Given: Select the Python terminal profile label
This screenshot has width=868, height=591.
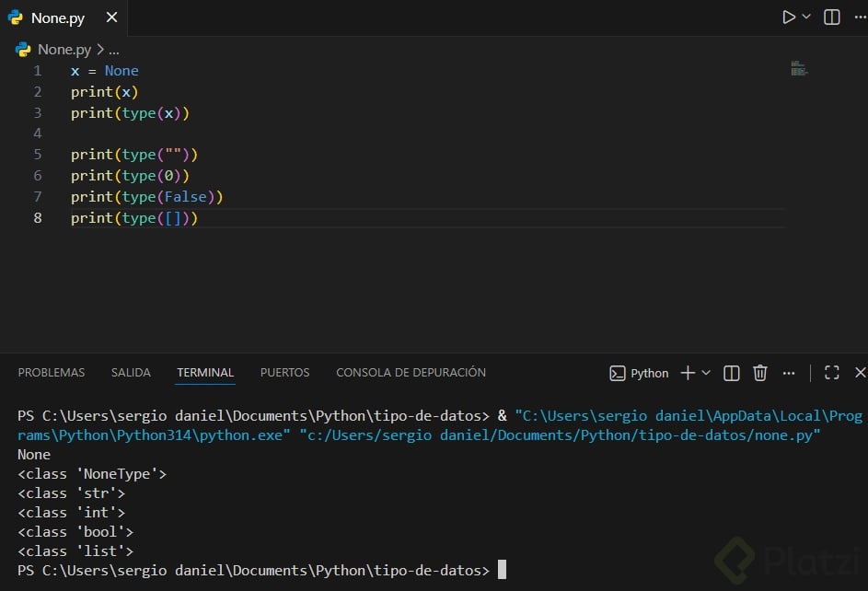Looking at the screenshot, I should 640,373.
